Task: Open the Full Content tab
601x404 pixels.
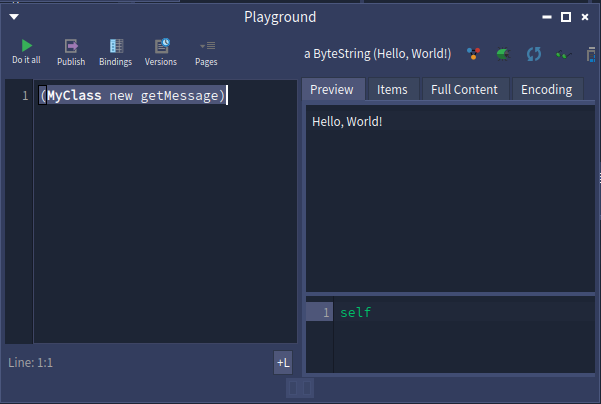Action: coord(464,89)
